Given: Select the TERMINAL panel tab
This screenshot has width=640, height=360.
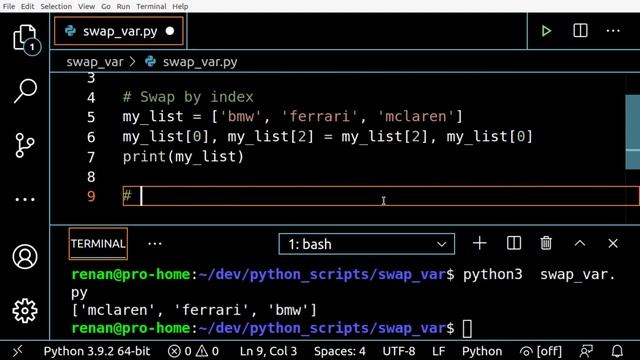Looking at the screenshot, I should click(98, 244).
